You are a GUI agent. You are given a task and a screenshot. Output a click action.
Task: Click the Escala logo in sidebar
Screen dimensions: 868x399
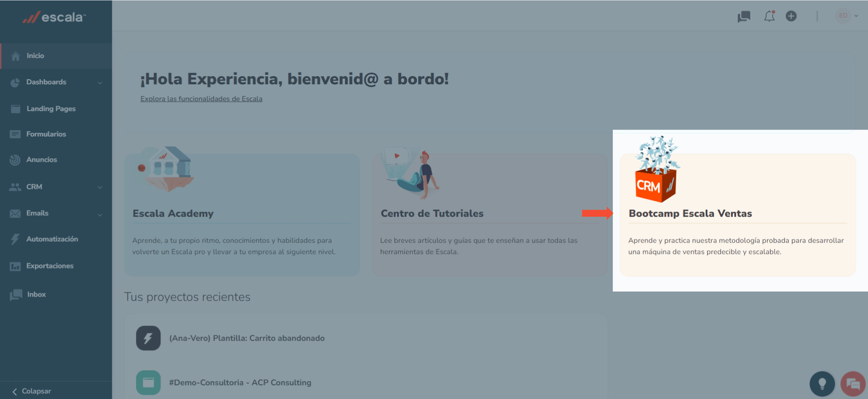[54, 17]
